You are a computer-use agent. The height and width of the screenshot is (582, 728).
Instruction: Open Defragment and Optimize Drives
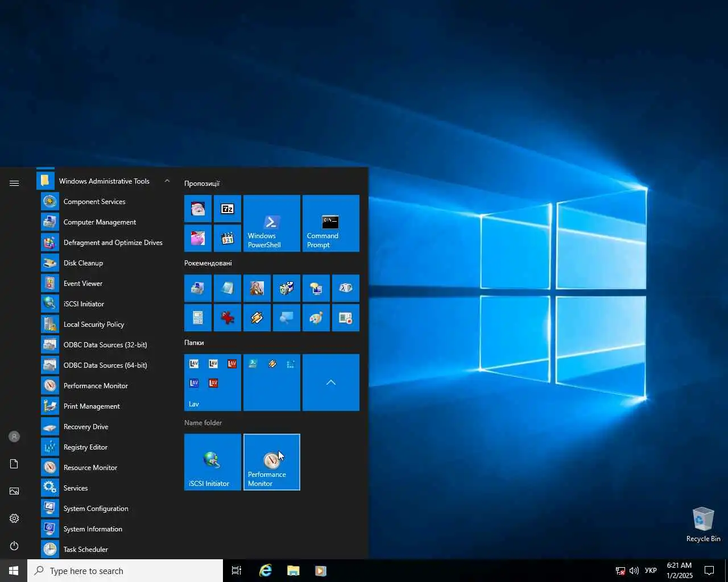pos(105,243)
